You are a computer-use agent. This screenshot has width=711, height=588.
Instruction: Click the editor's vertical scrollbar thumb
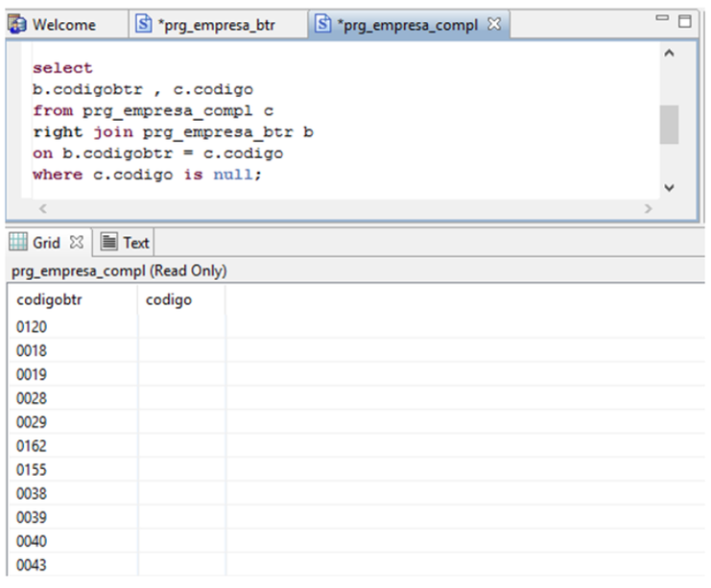pyautogui.click(x=669, y=124)
